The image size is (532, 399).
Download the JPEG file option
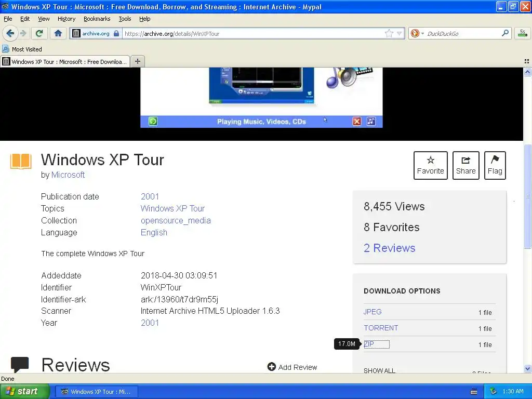click(373, 312)
